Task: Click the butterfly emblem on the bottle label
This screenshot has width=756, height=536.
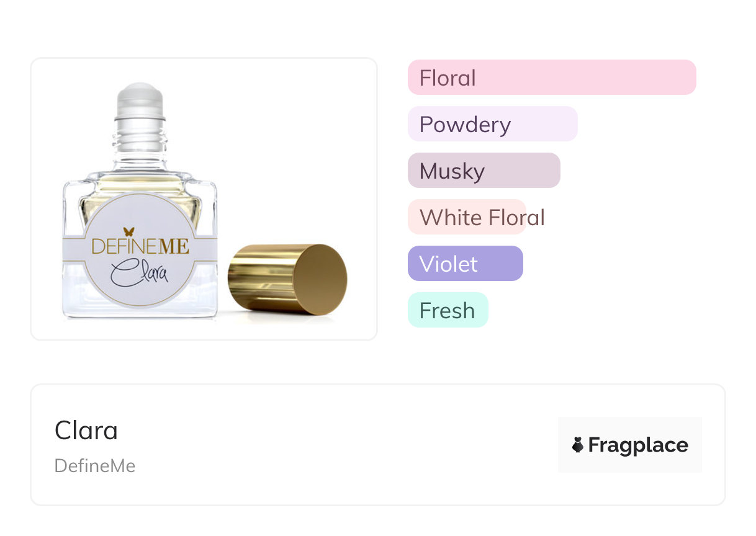Action: click(x=129, y=232)
